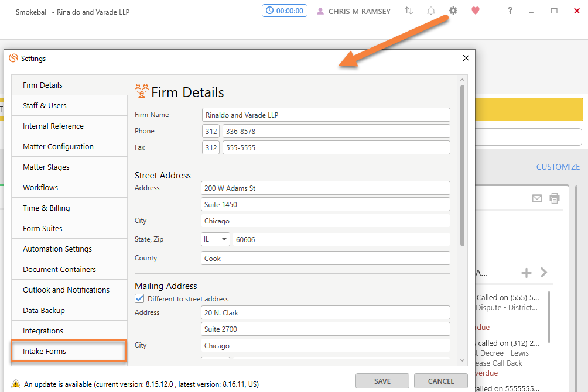This screenshot has height=392, width=588.
Task: Click the pink heart icon
Action: point(475,11)
